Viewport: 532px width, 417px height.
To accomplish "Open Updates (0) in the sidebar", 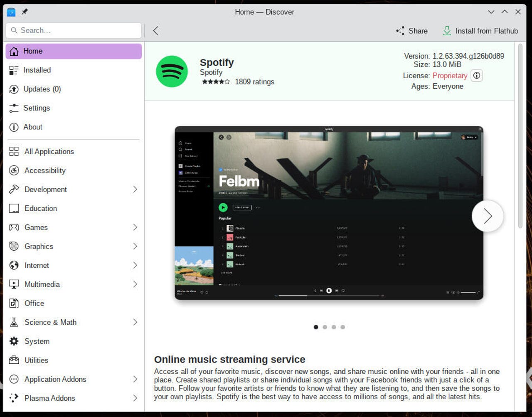I will click(x=42, y=89).
